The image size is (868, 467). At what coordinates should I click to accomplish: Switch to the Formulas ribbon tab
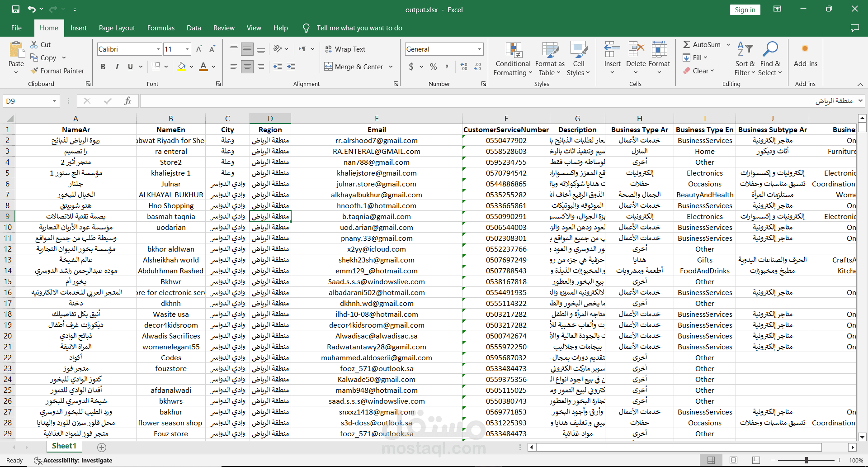(x=160, y=28)
